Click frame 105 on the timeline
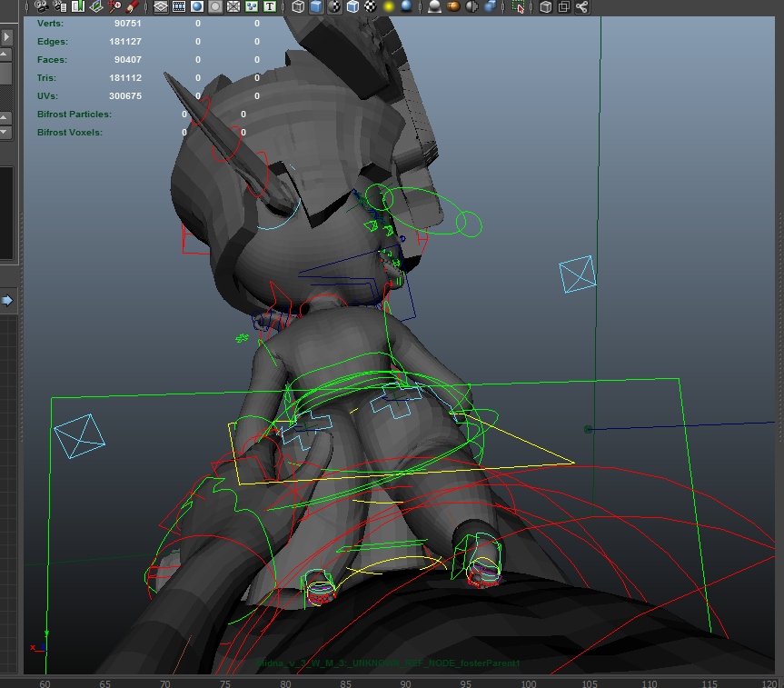Screen dimensions: 784x688 [x=589, y=683]
